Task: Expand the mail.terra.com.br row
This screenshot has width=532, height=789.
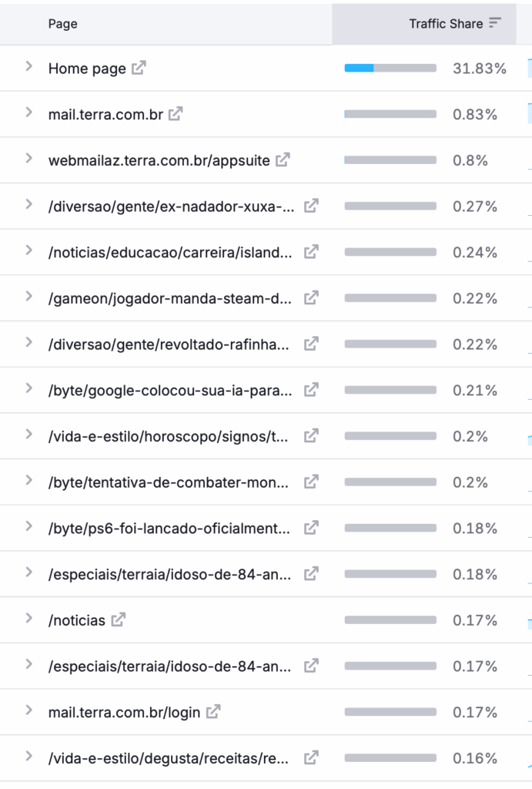Action: tap(28, 113)
